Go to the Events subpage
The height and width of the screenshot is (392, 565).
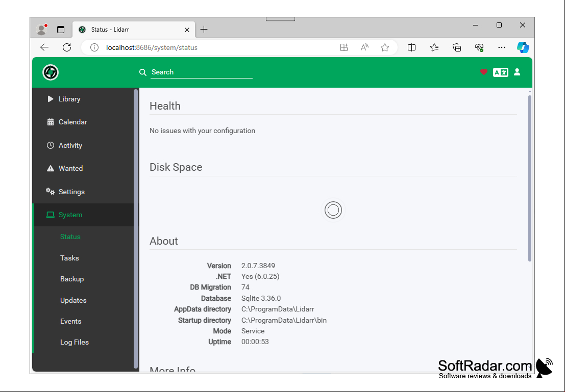coord(70,322)
